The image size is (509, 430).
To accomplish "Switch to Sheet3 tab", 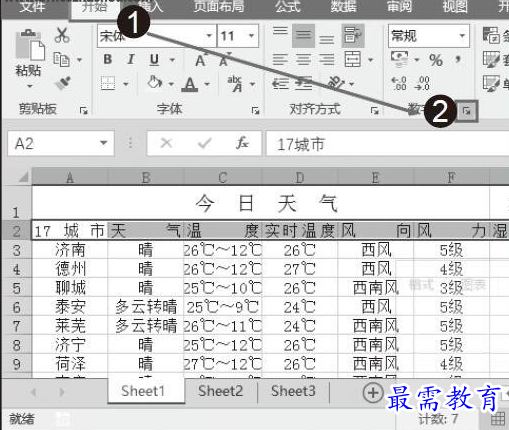I will pyautogui.click(x=293, y=391).
